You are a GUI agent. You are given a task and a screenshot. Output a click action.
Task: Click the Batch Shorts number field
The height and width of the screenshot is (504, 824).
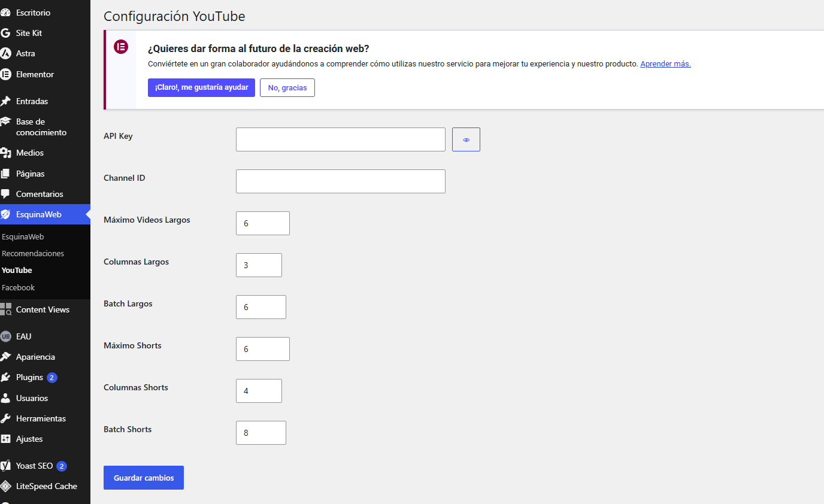click(261, 433)
